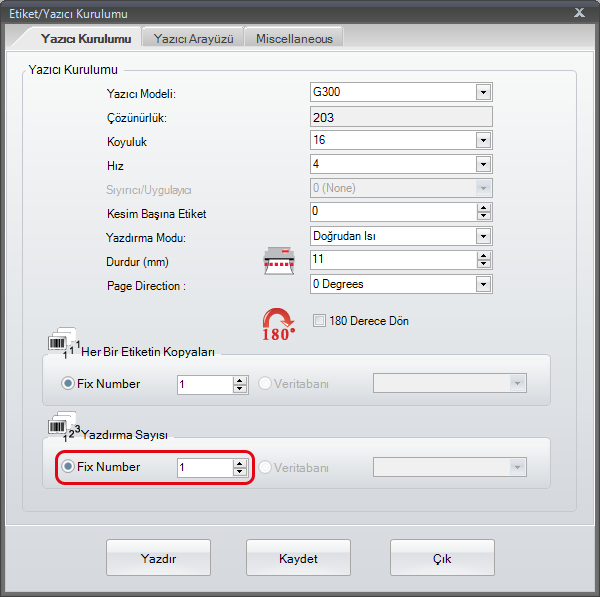Click the Durdur (mm) value field
This screenshot has width=600, height=597.
pos(392,260)
